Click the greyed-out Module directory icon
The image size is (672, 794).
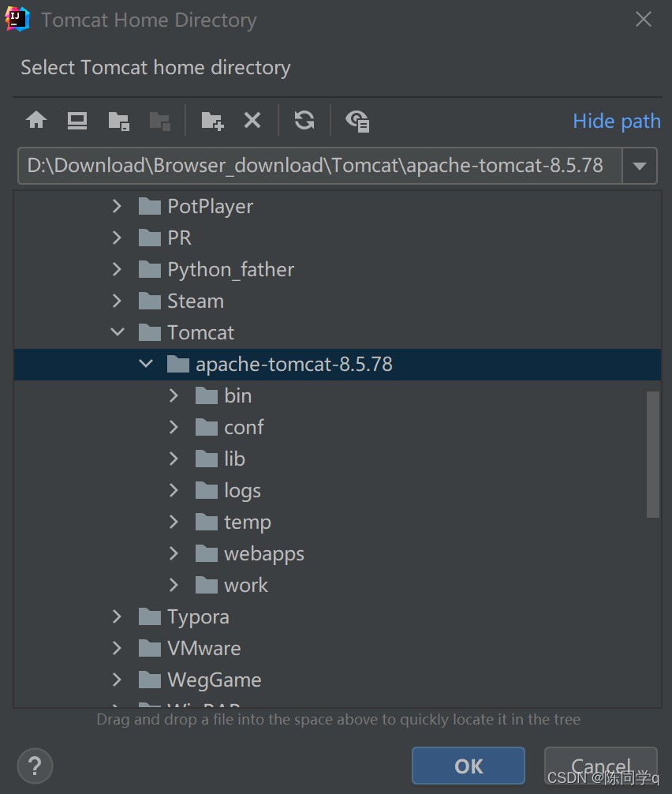(x=160, y=122)
